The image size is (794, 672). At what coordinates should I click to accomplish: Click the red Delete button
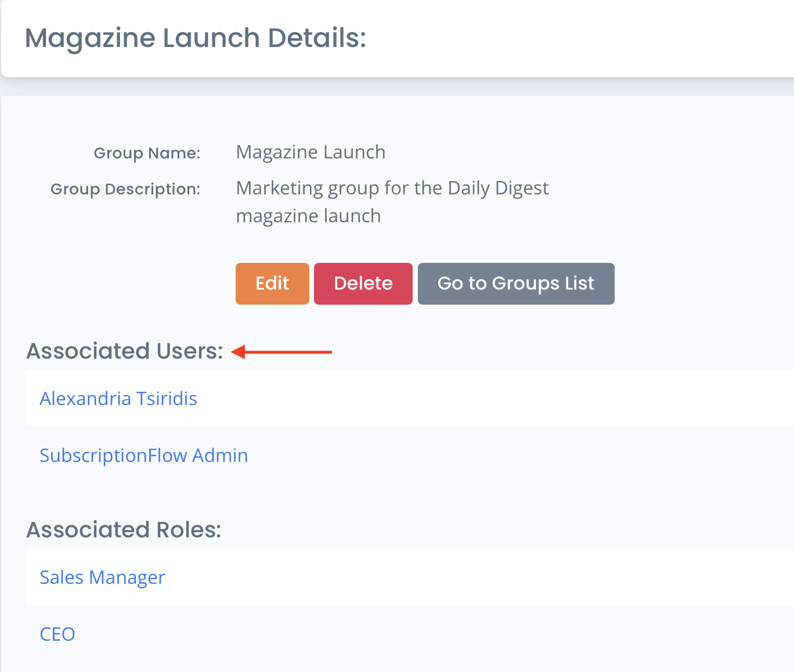[363, 284]
